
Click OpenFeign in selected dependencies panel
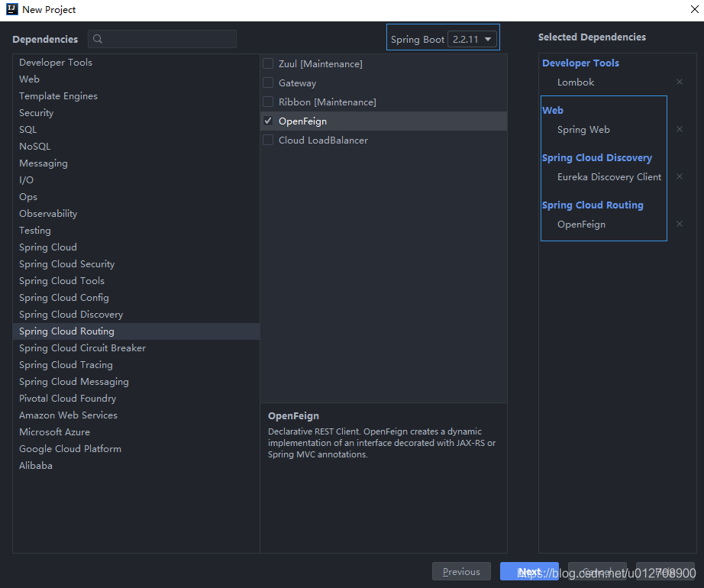point(581,225)
